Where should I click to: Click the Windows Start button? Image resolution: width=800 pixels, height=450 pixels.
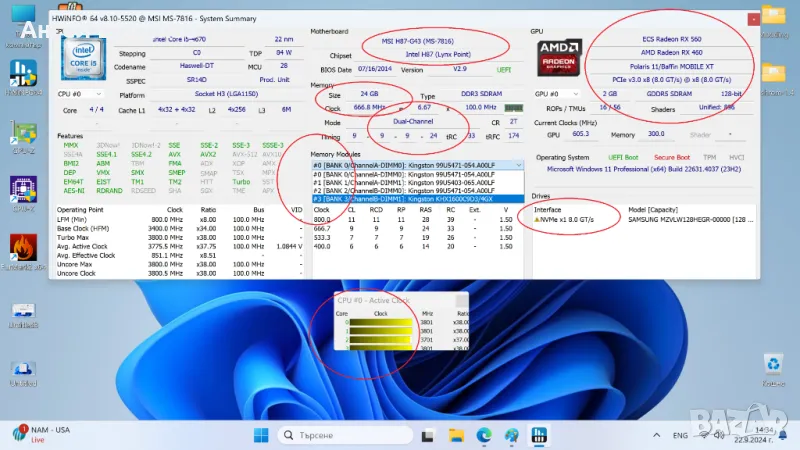(x=260, y=435)
